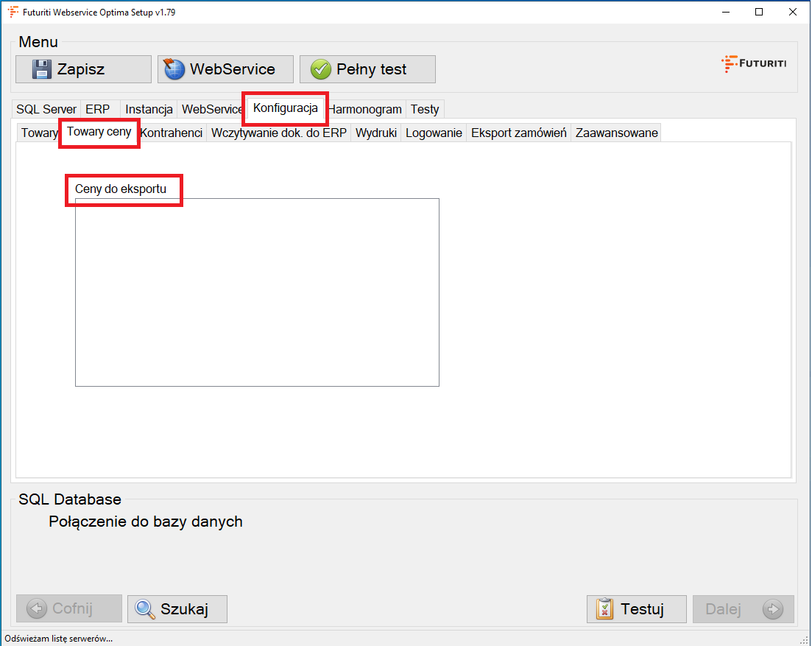The image size is (812, 646).
Task: Click the green checkmark icon on Pełny test
Action: point(320,69)
